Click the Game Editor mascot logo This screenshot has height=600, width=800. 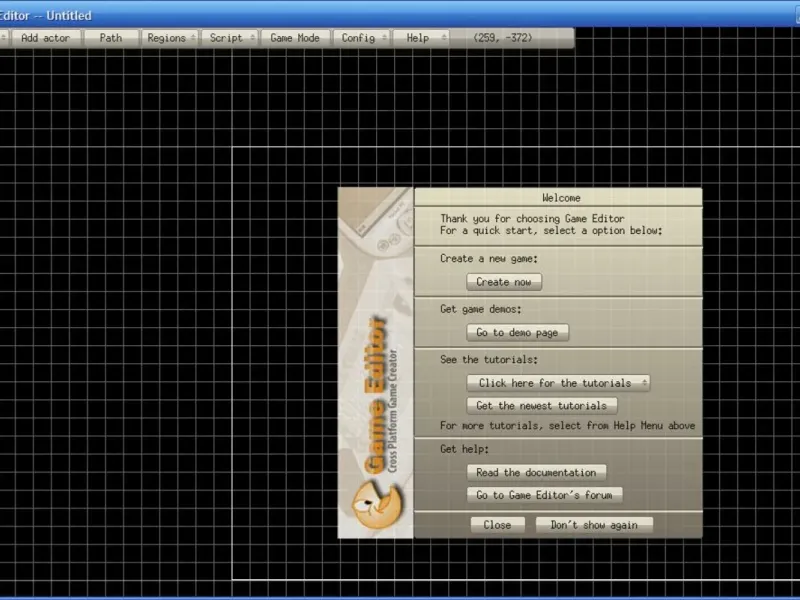pyautogui.click(x=377, y=505)
